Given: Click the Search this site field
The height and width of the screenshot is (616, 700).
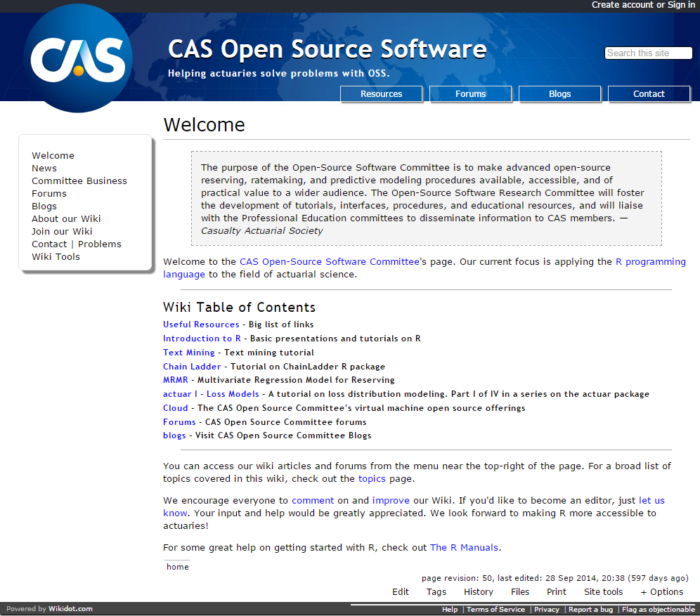Looking at the screenshot, I should coord(648,53).
